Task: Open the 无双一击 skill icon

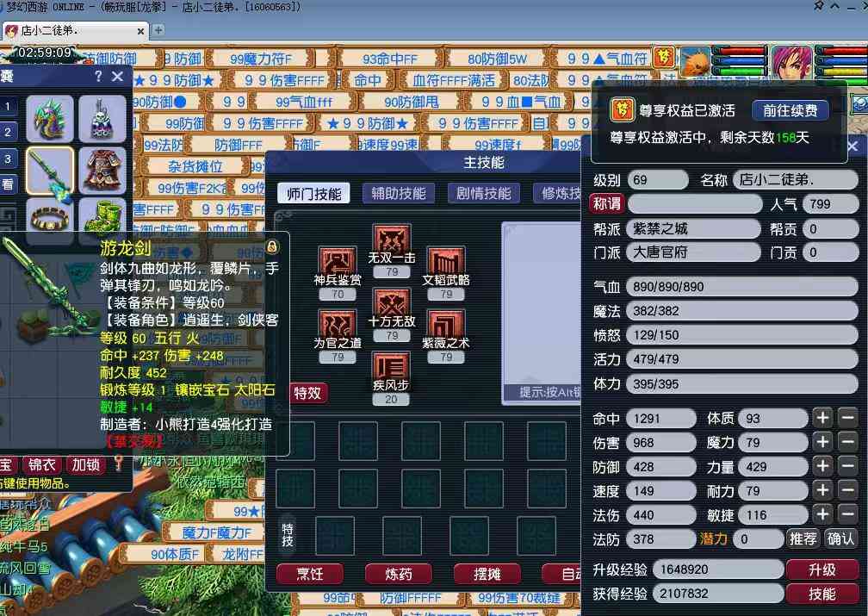Action: [x=391, y=239]
